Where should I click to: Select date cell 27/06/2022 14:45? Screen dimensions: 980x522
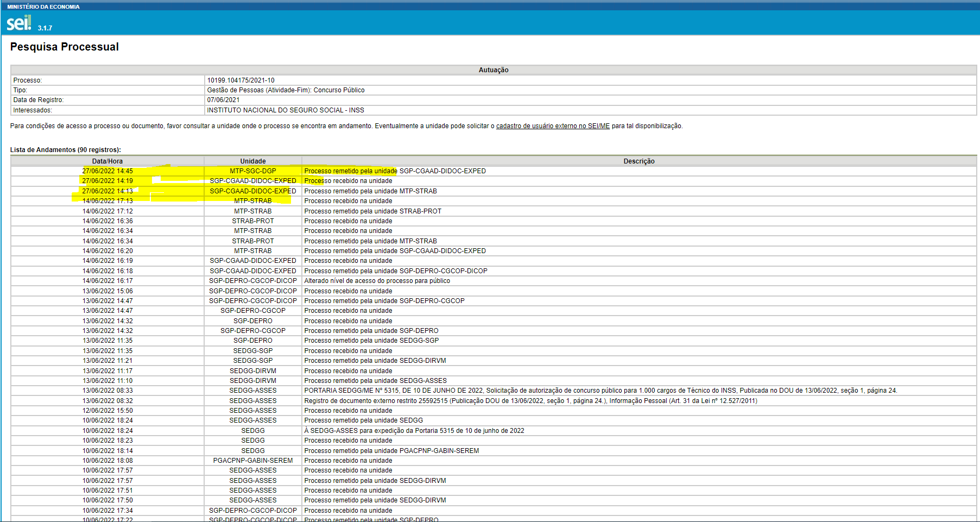pyautogui.click(x=108, y=171)
